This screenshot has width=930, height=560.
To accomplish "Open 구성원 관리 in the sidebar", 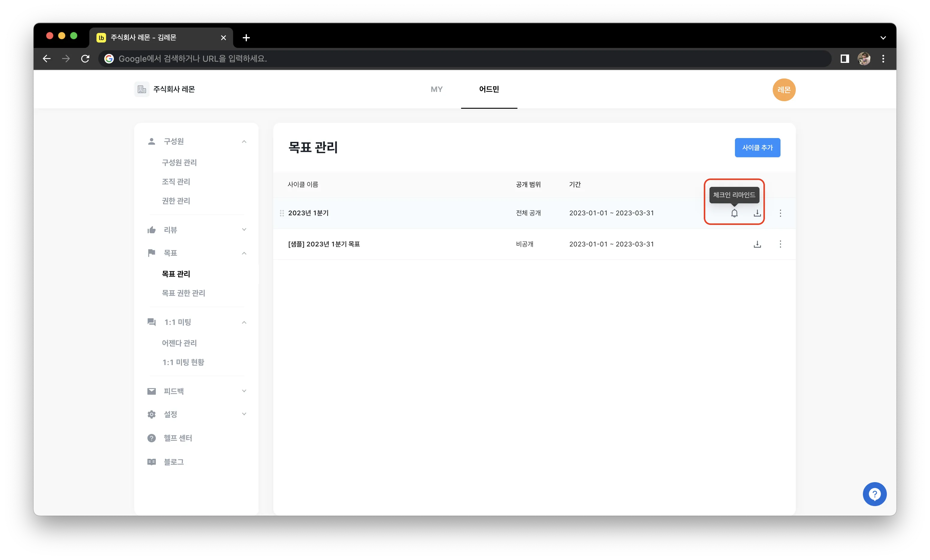I will (179, 162).
